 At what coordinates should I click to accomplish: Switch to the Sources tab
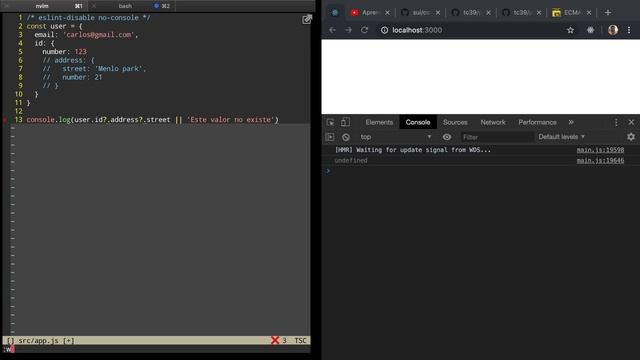coord(455,122)
